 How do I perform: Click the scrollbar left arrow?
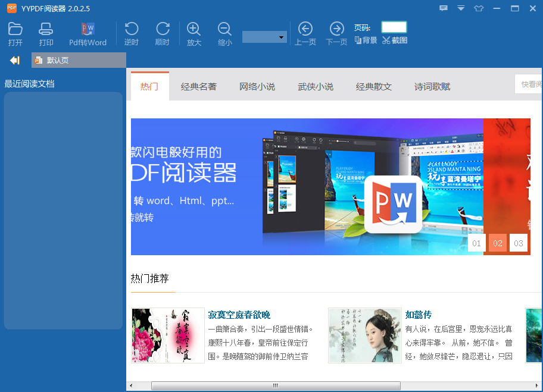(x=131, y=385)
